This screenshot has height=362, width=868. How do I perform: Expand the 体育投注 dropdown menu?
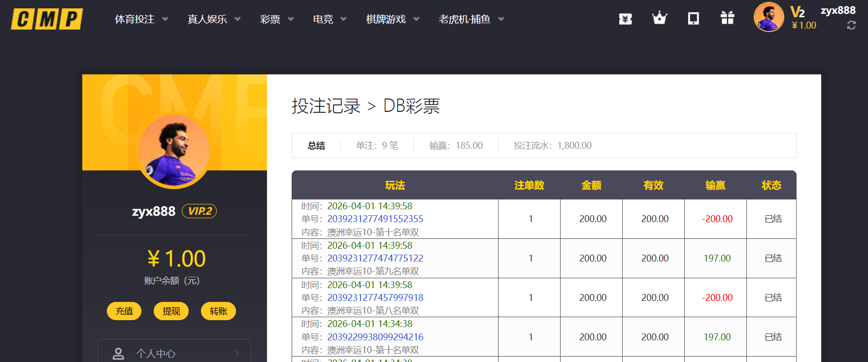(x=141, y=19)
